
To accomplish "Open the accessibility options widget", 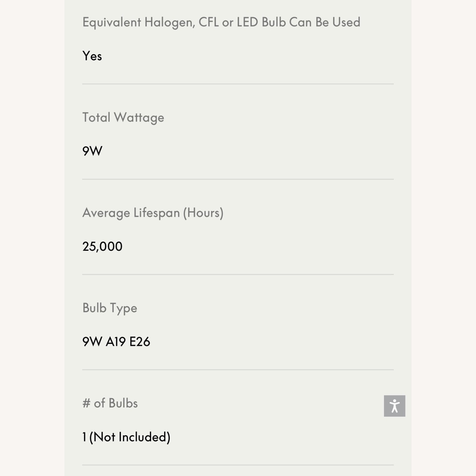I will point(394,406).
